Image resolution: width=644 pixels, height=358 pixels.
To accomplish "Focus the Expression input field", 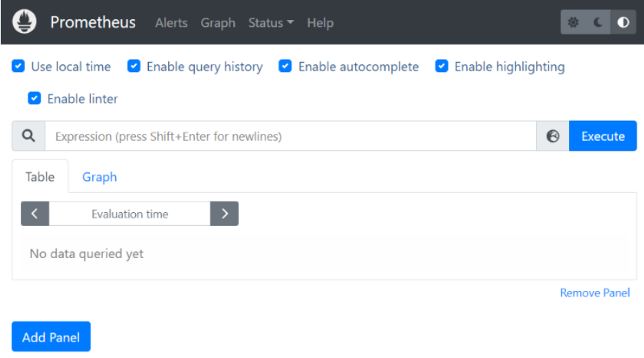I will pos(291,136).
